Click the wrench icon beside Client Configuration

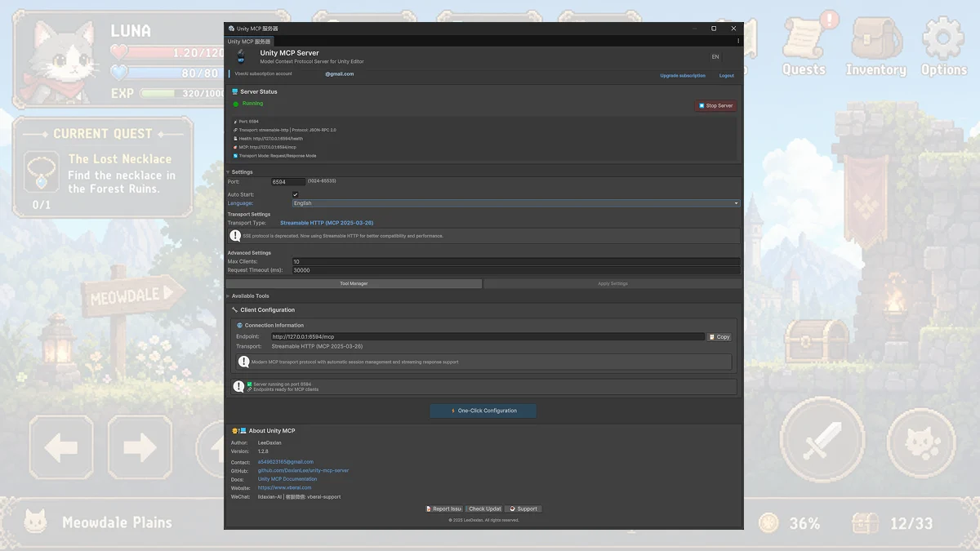point(235,310)
